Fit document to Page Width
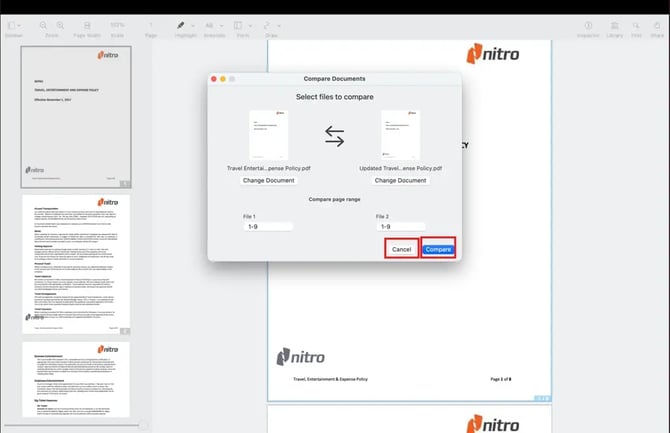 (x=87, y=26)
